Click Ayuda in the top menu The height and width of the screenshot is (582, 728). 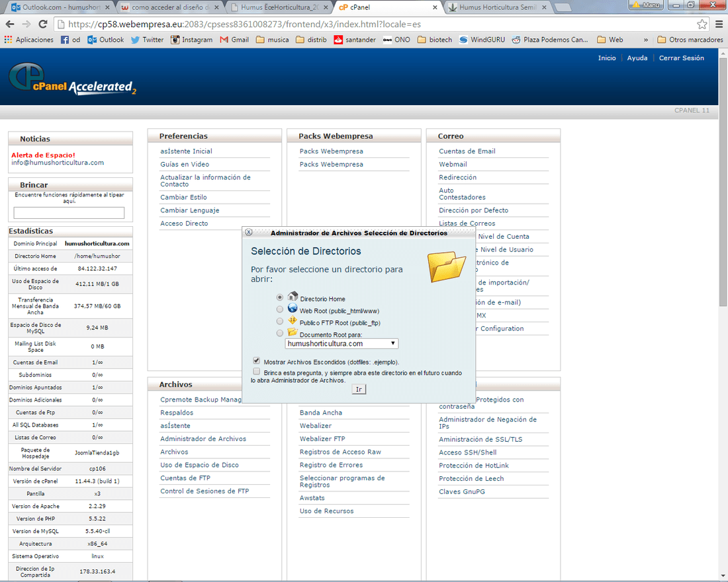pos(637,58)
